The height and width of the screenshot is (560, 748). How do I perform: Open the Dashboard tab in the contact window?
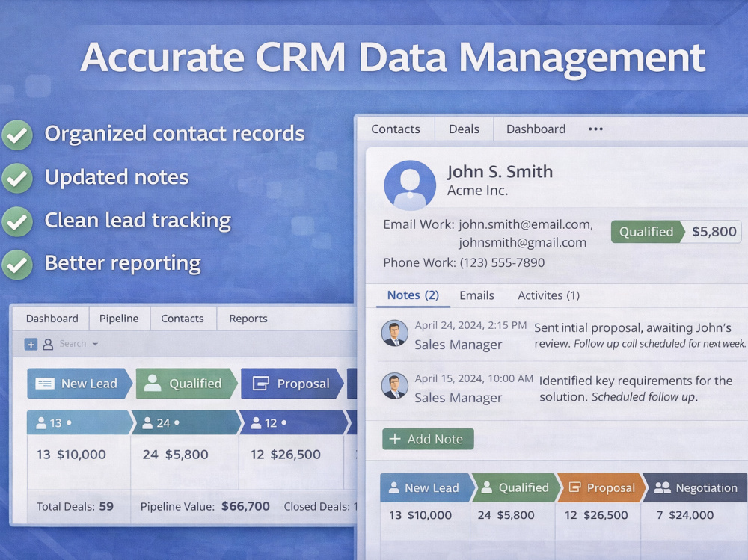tap(536, 129)
